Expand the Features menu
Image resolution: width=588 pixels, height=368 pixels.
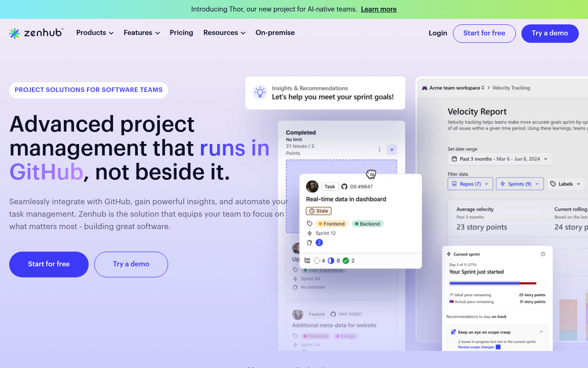[x=141, y=33]
